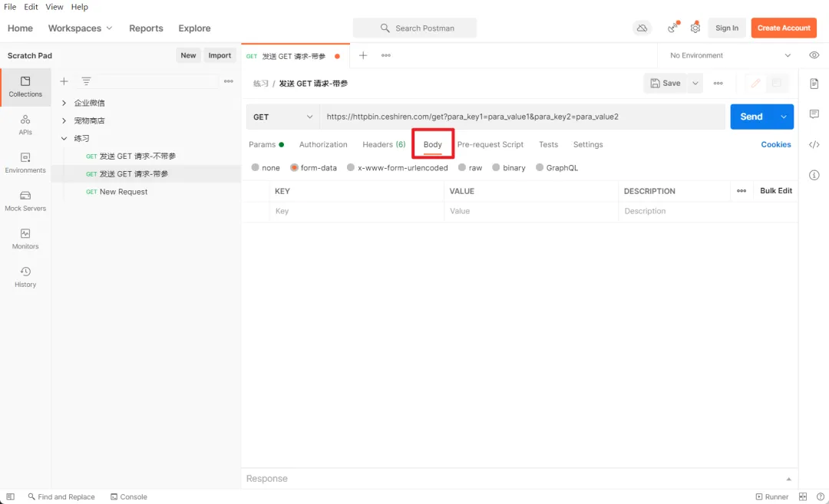Open the GET method dropdown
Image resolution: width=829 pixels, height=504 pixels.
282,117
